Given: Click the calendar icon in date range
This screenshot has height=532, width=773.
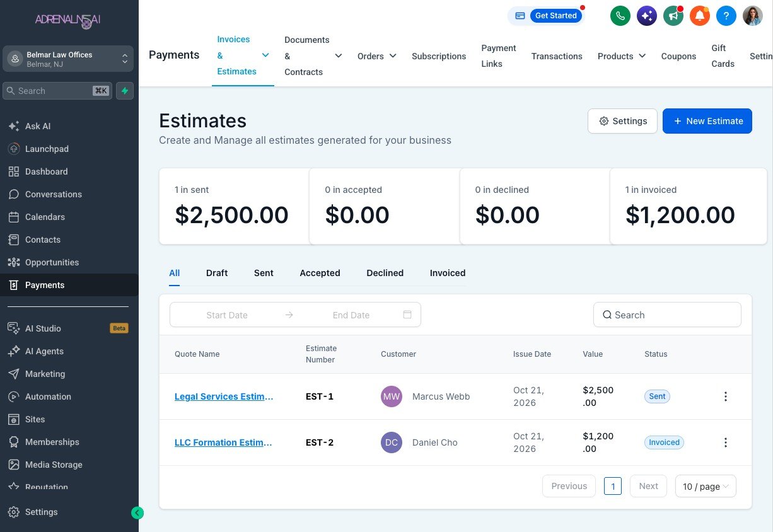Looking at the screenshot, I should (x=407, y=315).
